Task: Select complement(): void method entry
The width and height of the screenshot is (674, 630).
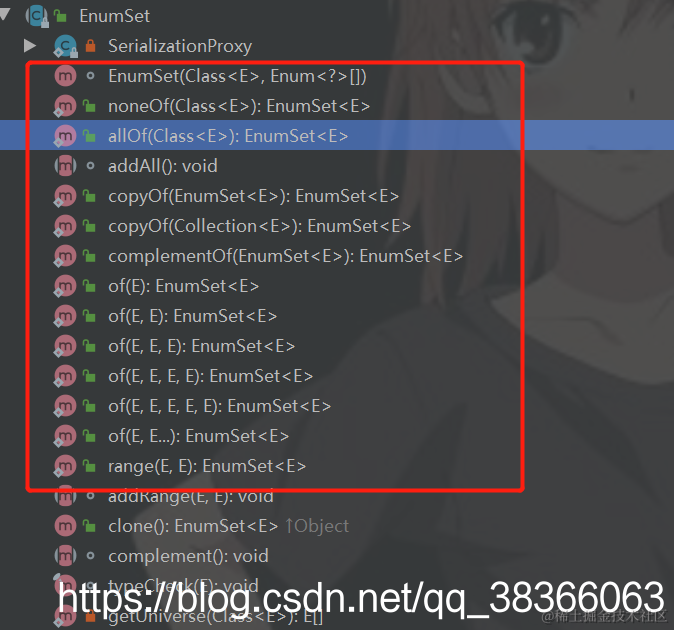Action: pyautogui.click(x=188, y=556)
